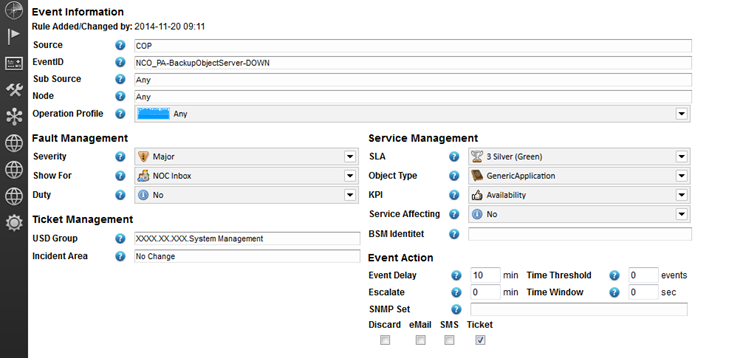
Task: Click Incident Area field showing No Change
Action: tap(247, 256)
